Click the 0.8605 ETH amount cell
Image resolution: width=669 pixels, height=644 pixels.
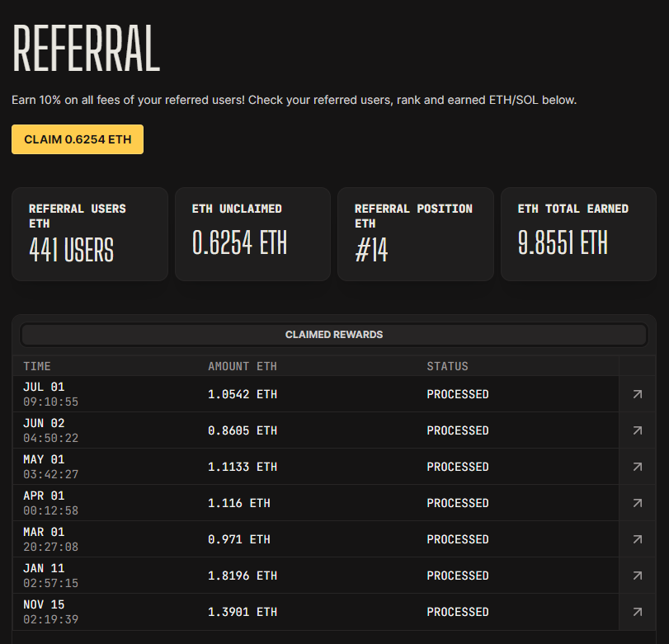[x=243, y=430]
